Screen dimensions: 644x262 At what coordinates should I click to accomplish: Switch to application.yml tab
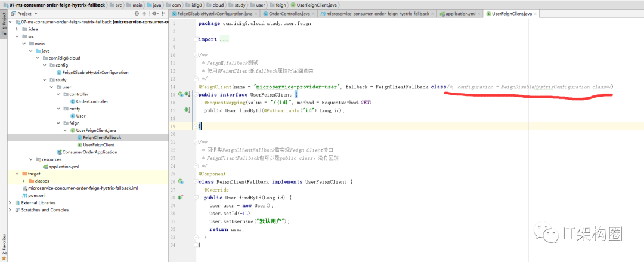(x=460, y=14)
